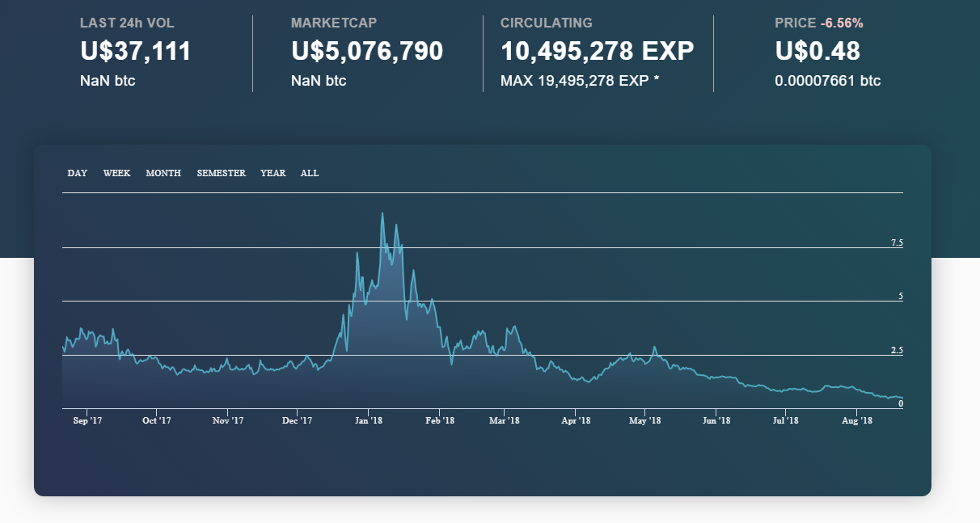Click the -6.56% price change
The height and width of the screenshot is (523, 980).
coord(842,23)
